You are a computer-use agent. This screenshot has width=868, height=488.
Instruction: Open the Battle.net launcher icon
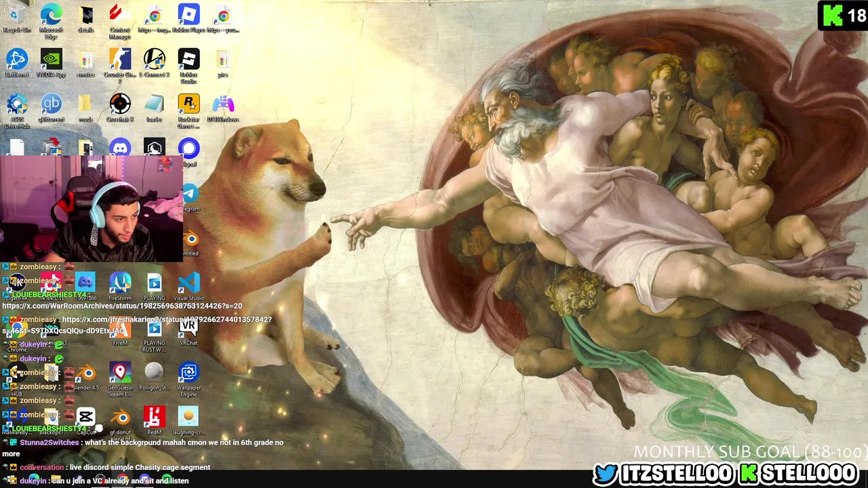(17, 63)
